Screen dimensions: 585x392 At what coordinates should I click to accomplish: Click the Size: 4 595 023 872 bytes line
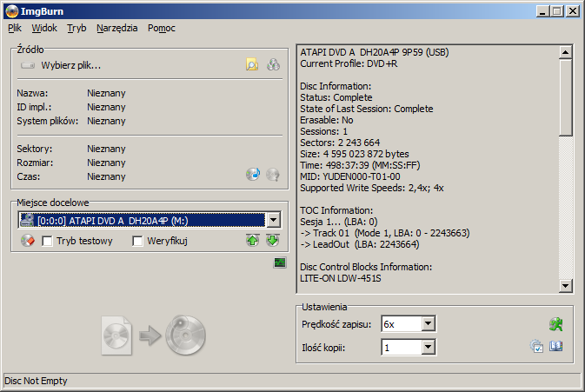(x=355, y=154)
